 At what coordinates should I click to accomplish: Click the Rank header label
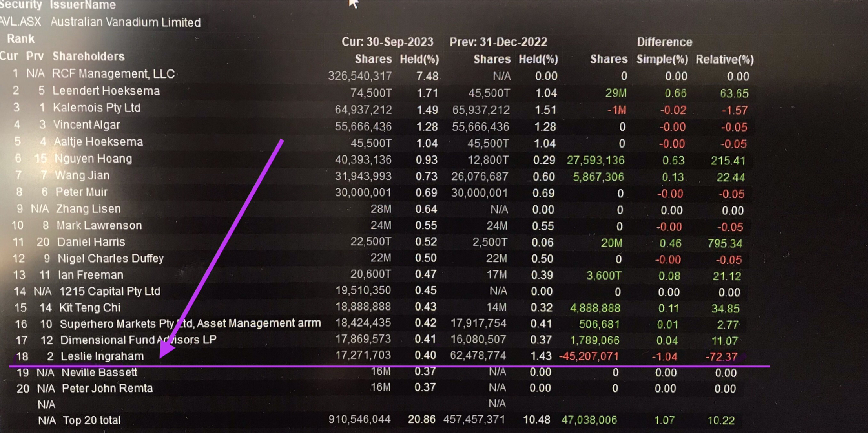(x=21, y=39)
